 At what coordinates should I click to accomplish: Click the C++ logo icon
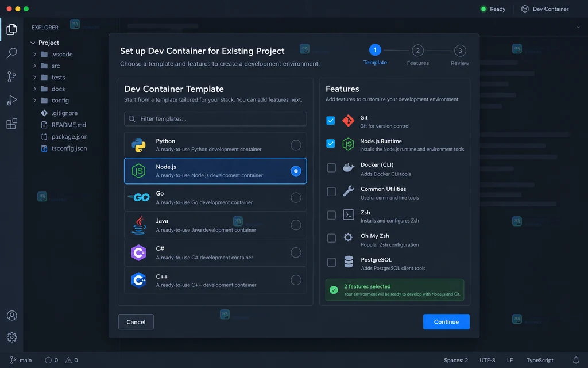(x=138, y=280)
